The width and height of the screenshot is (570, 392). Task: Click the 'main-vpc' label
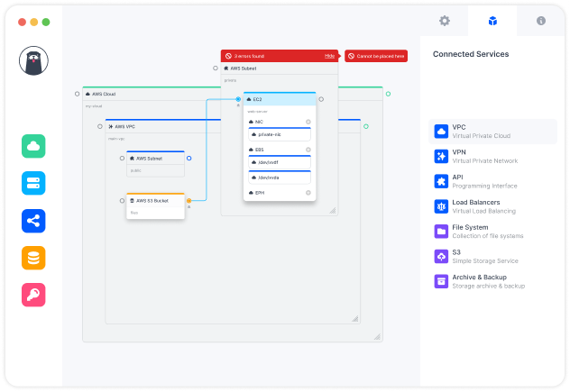pyautogui.click(x=116, y=139)
